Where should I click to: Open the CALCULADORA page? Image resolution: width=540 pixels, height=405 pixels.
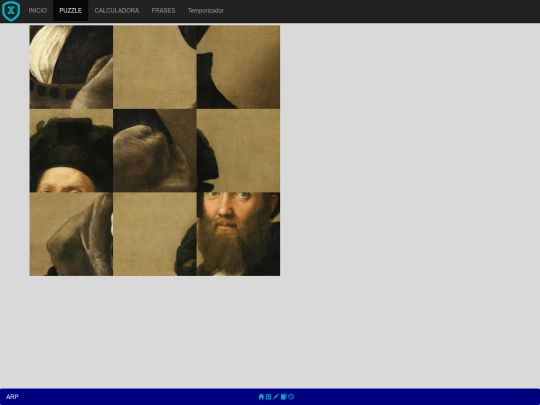(117, 11)
